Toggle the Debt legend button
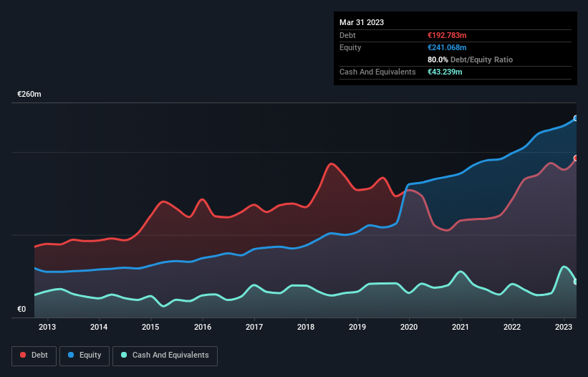 (x=34, y=355)
